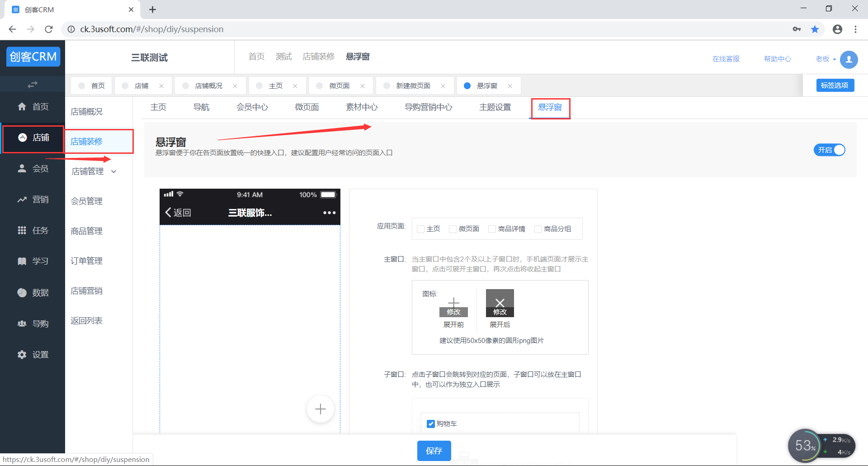Check the 商品详情 checkbox

click(x=492, y=229)
